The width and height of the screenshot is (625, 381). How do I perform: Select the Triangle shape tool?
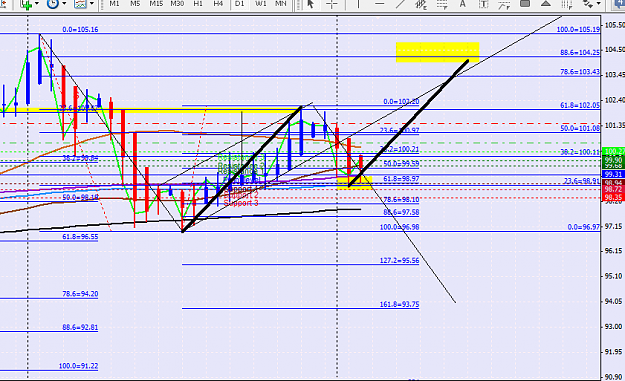point(546,4)
